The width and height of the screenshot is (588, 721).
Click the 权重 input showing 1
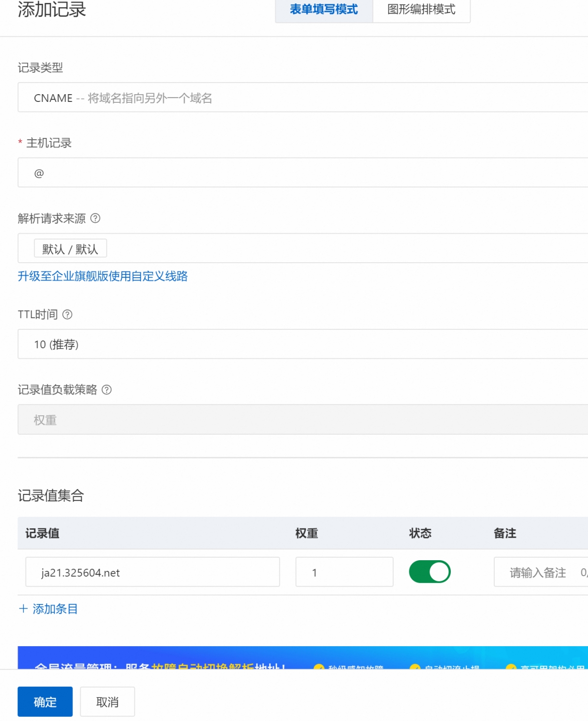[344, 572]
